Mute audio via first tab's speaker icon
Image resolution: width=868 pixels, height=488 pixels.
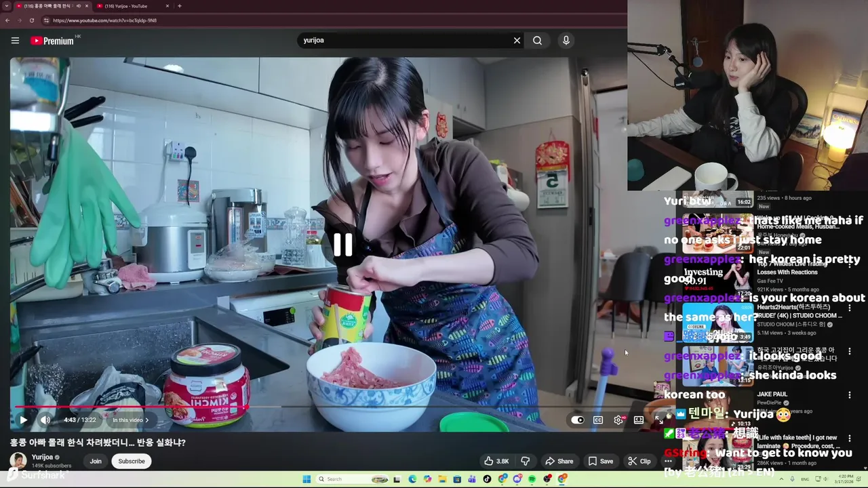(79, 6)
